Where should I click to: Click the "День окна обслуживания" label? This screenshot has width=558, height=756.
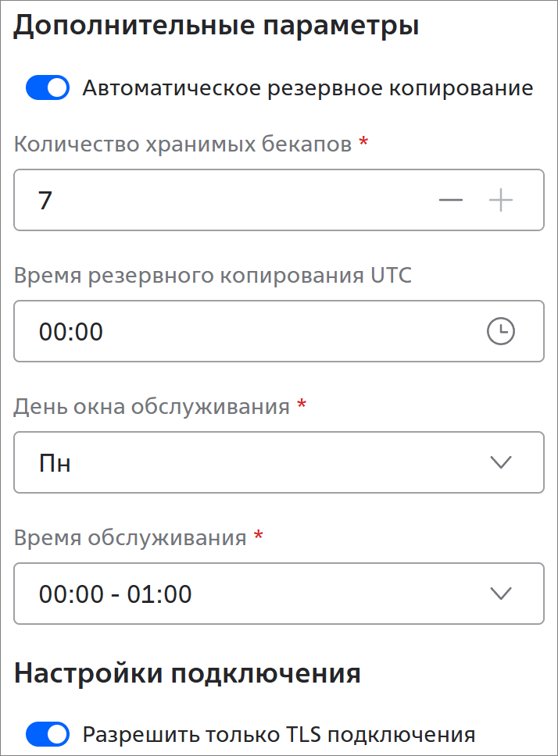click(x=152, y=407)
